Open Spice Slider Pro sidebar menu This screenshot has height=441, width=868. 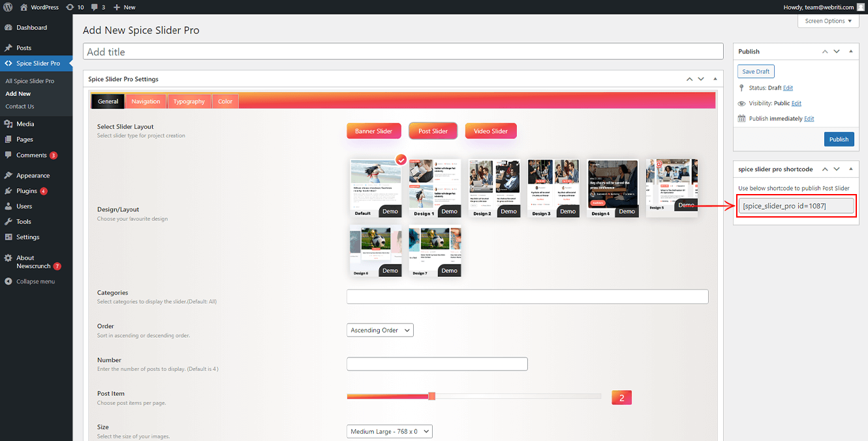36,63
